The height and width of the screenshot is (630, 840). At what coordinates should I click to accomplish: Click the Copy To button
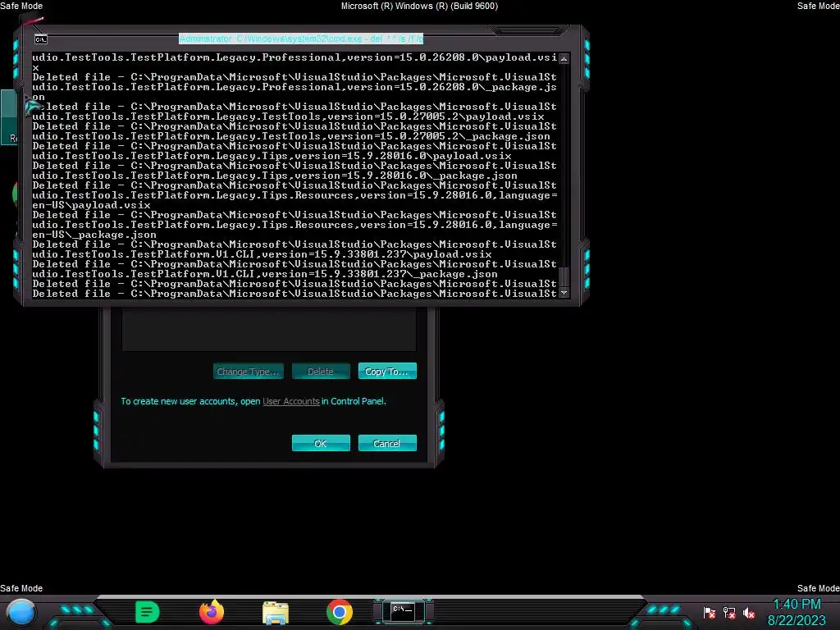pos(387,372)
